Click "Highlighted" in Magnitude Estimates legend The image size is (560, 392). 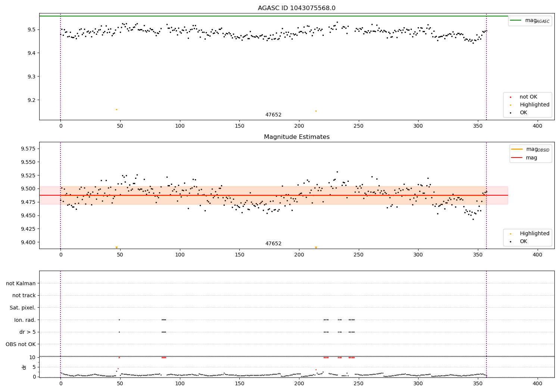[535, 234]
